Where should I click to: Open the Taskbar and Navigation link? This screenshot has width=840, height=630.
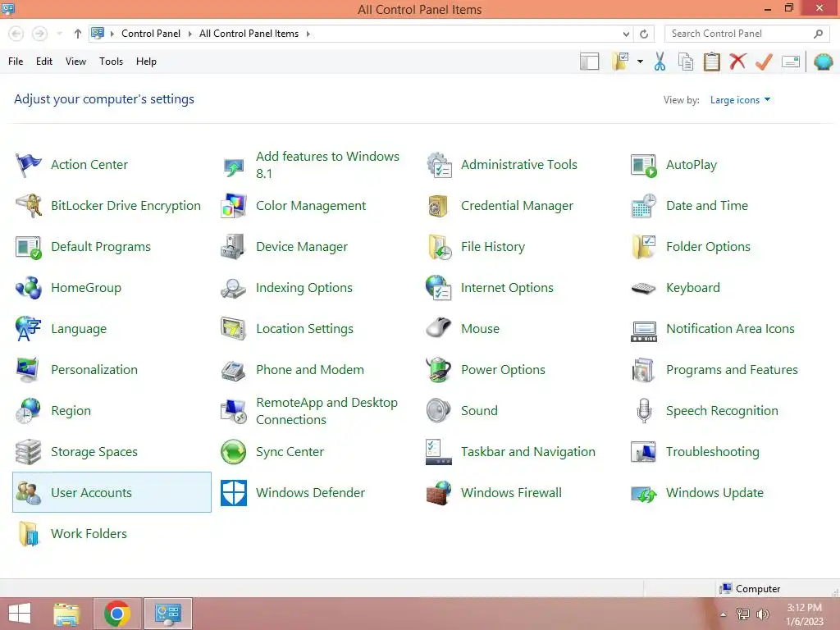click(x=527, y=452)
